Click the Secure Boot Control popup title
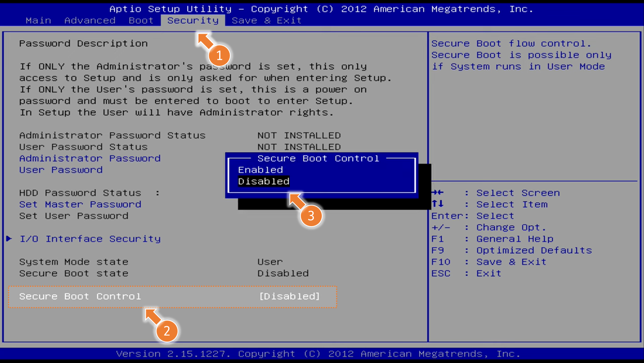 (318, 158)
